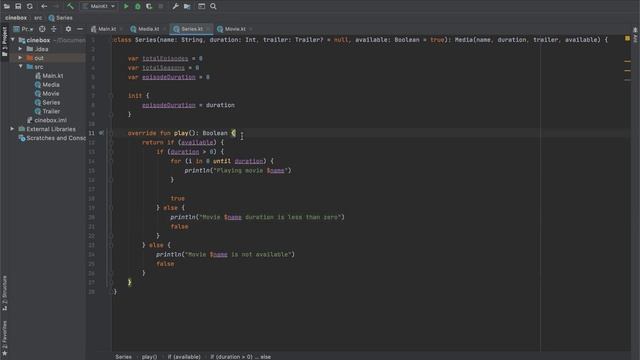Fold the if (duration > 0) block on line 13

point(111,152)
